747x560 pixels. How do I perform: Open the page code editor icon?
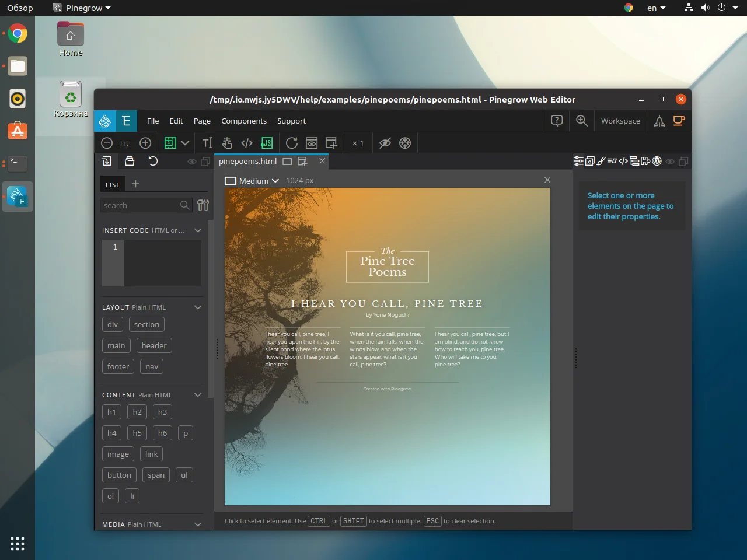(x=247, y=143)
